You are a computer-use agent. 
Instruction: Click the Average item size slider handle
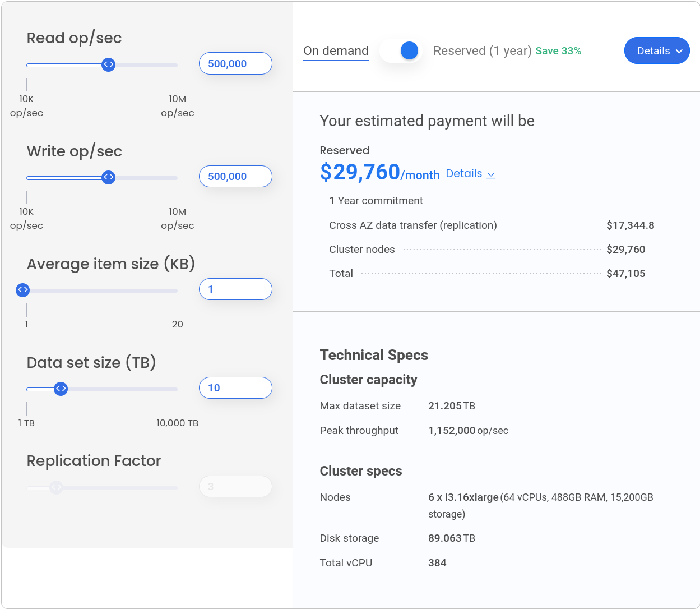(23, 290)
